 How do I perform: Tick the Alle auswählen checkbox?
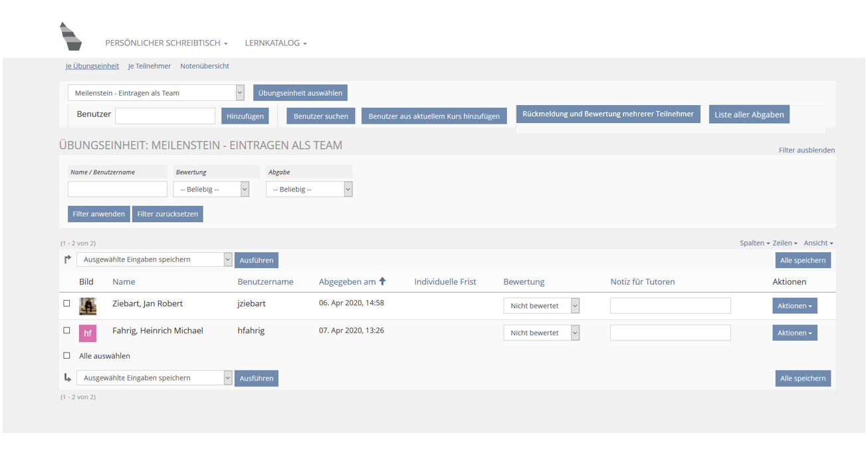66,356
